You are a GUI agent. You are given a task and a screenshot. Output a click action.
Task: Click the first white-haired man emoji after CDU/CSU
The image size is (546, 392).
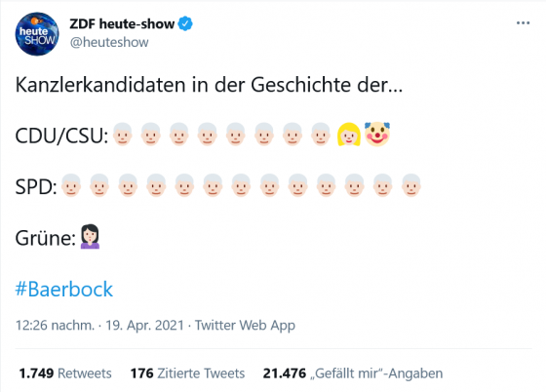122,134
